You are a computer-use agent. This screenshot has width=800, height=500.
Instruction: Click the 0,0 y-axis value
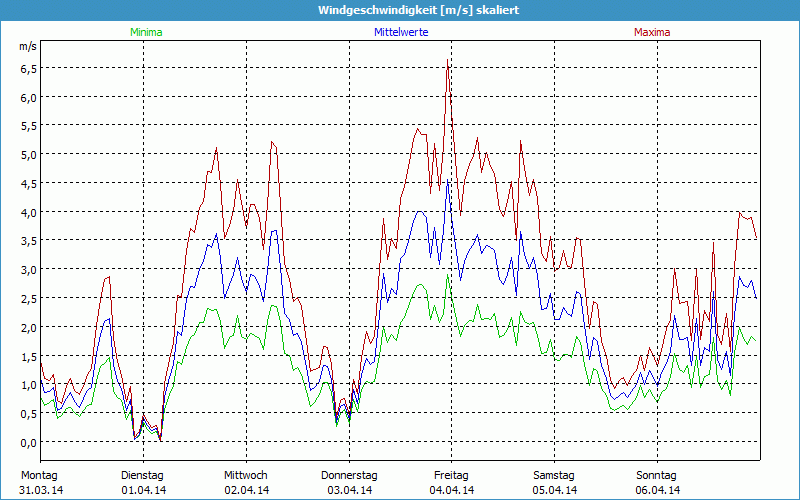point(28,442)
